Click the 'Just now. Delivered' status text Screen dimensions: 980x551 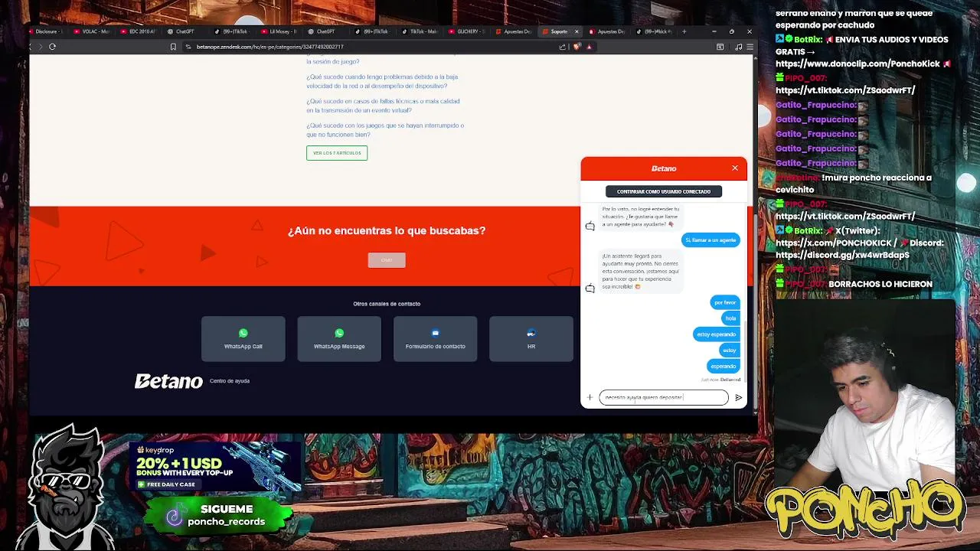click(x=720, y=380)
